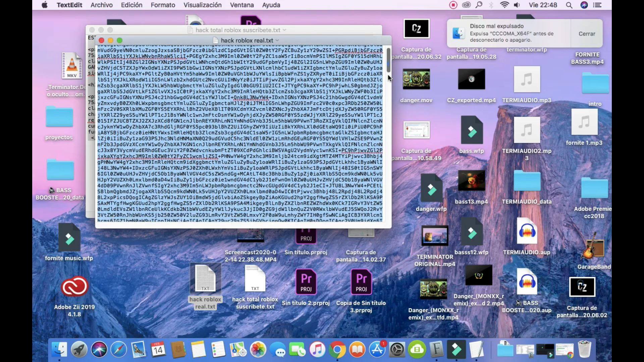Open Reminders in the Dock
This screenshot has width=644, height=362.
[218, 350]
